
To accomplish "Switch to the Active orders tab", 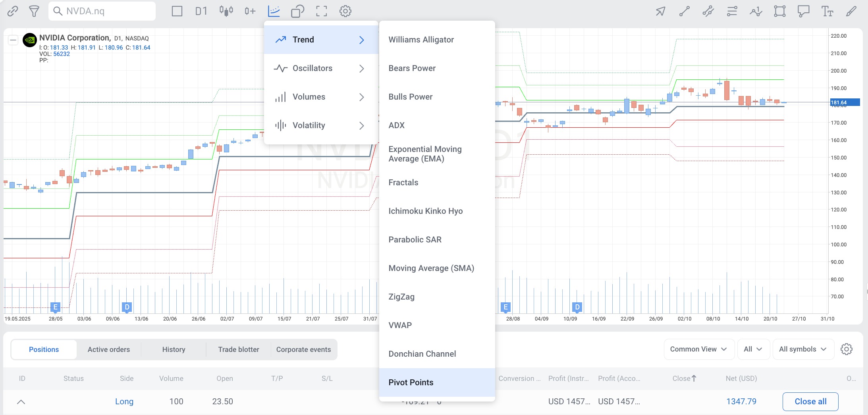I will point(109,350).
